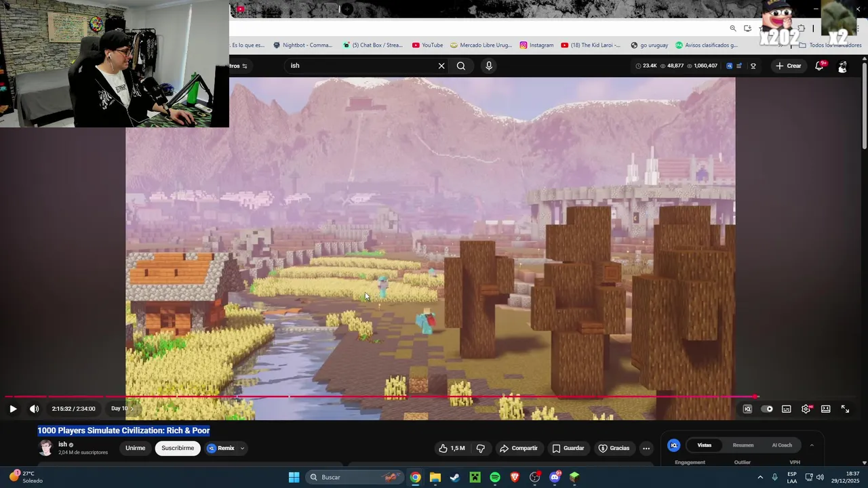This screenshot has height=488, width=868.
Task: Click the page's vertical scrollbar
Action: click(864, 105)
